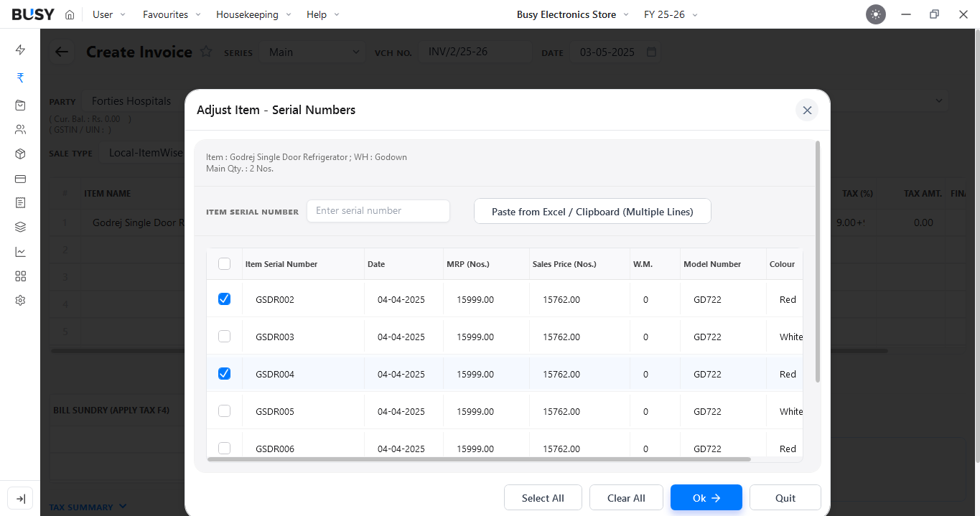The image size is (980, 516).
Task: Confirm with the Ok button
Action: point(706,498)
